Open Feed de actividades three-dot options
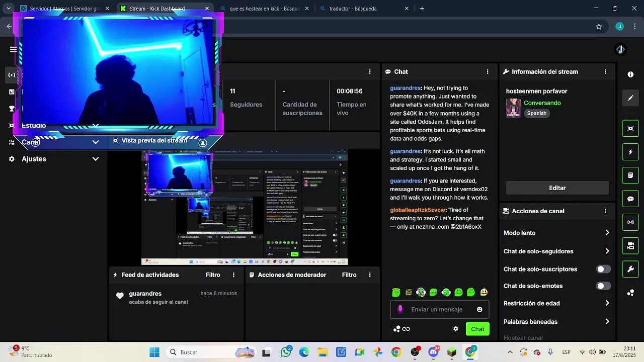This screenshot has height=362, width=644. click(233, 275)
